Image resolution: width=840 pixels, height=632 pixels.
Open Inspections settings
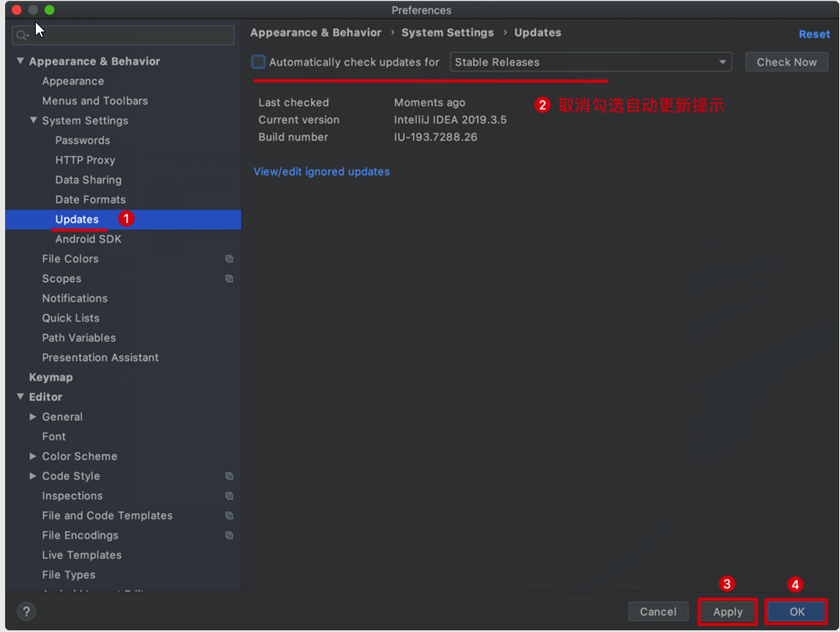click(72, 496)
